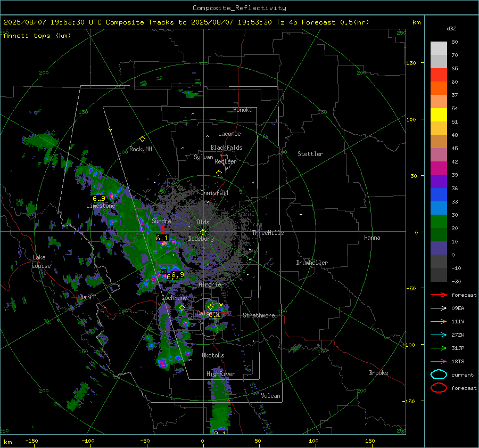Screen dimensions: 479x448
Task: Pick the red 60-65 dBZ swatch
Action: (439, 75)
